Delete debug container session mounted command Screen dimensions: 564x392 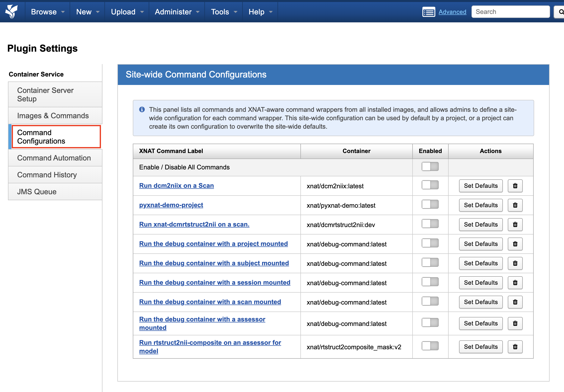515,283
